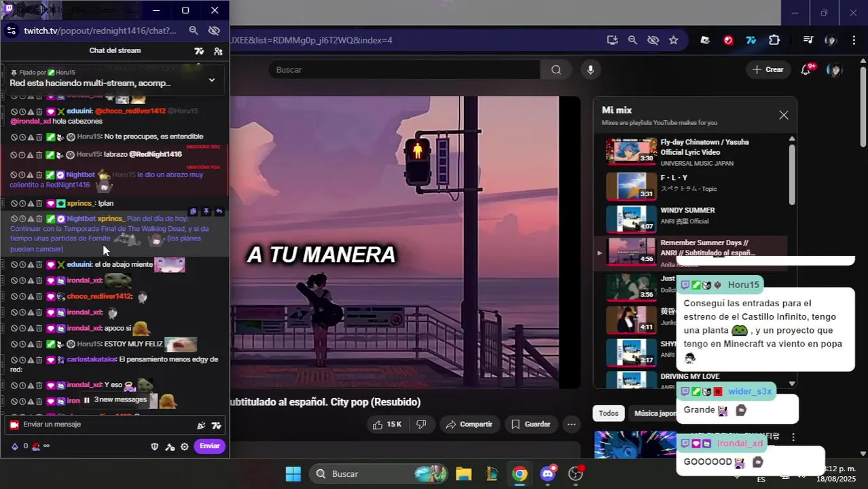The height and width of the screenshot is (489, 868).
Task: Open the party popper emote icon in chat input
Action: pyautogui.click(x=201, y=426)
